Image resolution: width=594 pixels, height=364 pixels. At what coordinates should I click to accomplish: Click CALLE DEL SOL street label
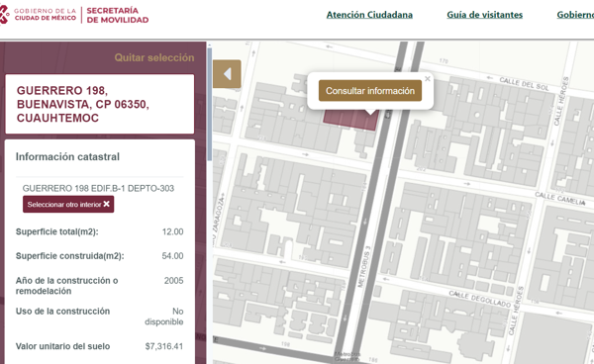click(x=524, y=84)
